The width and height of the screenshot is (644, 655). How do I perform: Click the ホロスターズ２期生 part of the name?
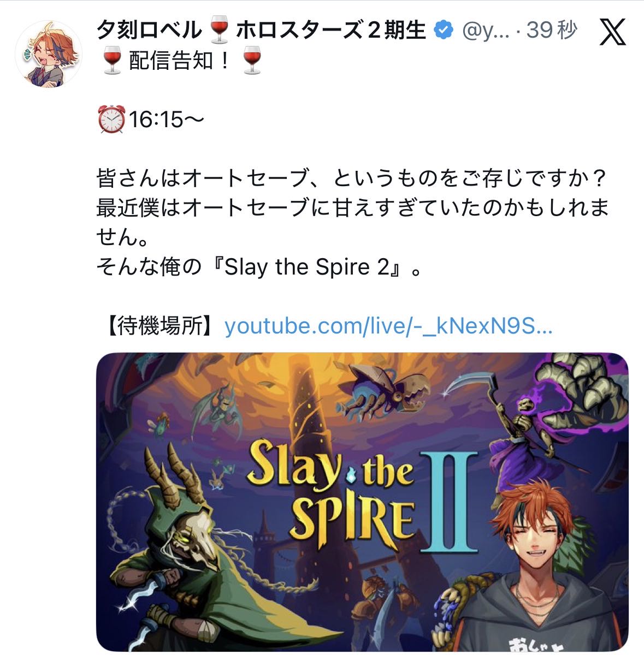point(331,31)
